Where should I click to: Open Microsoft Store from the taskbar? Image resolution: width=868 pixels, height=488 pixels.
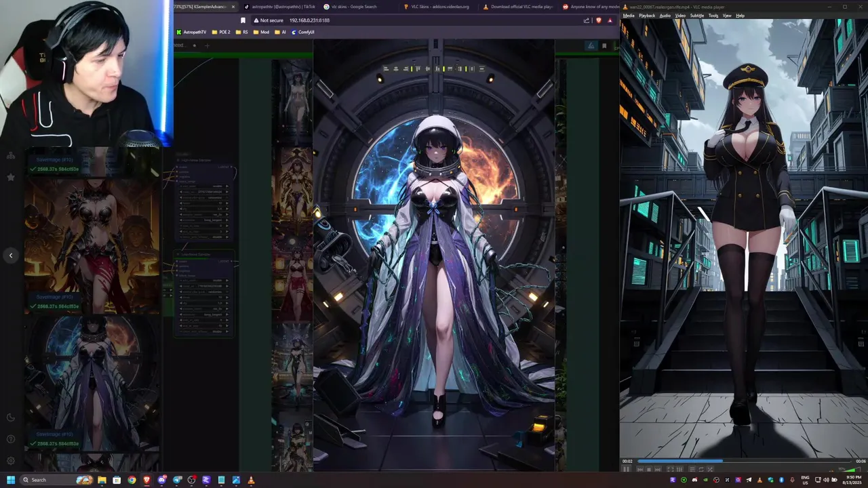[x=117, y=480]
